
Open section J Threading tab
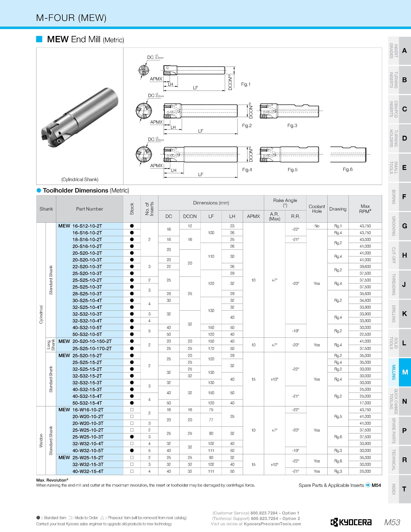[x=399, y=285]
